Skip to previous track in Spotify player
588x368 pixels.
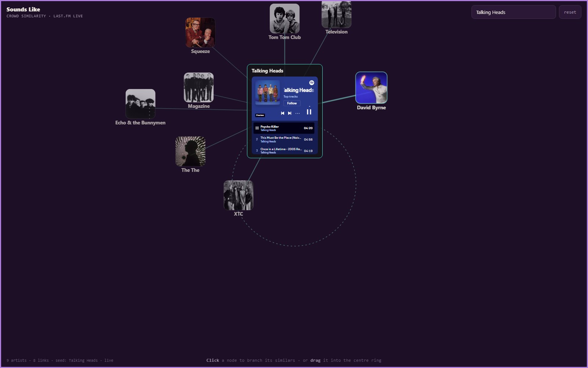point(282,113)
